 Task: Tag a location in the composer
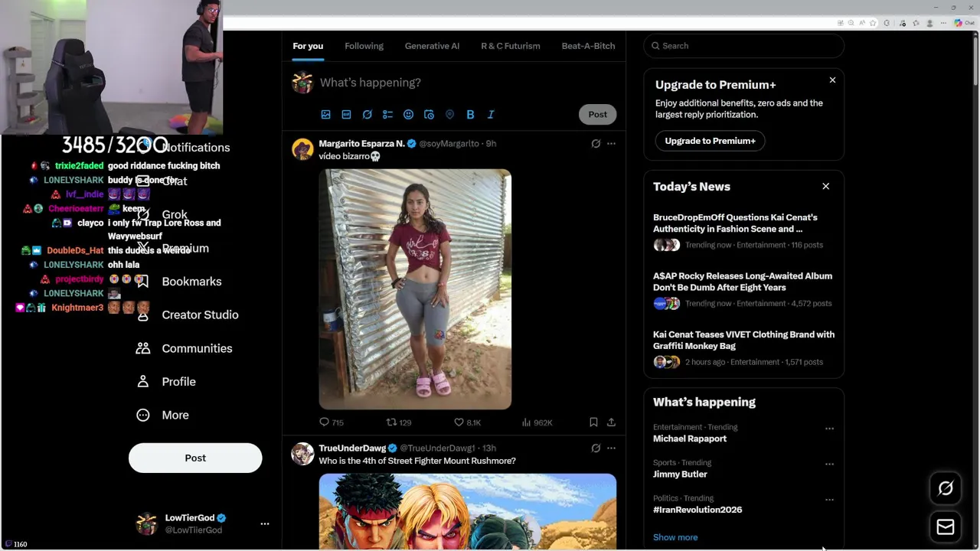pos(449,115)
